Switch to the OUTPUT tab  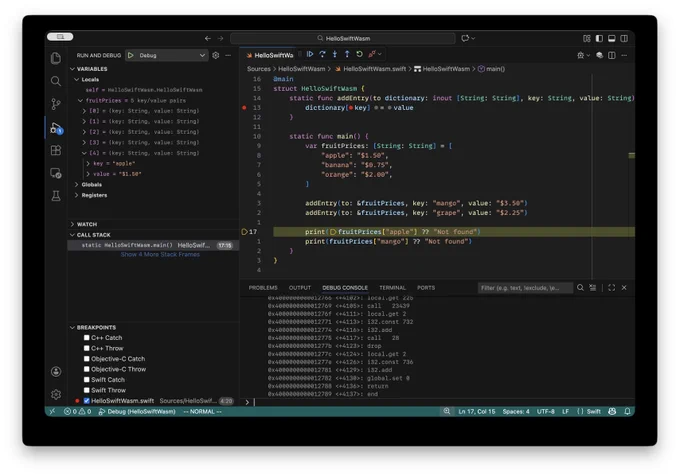300,288
